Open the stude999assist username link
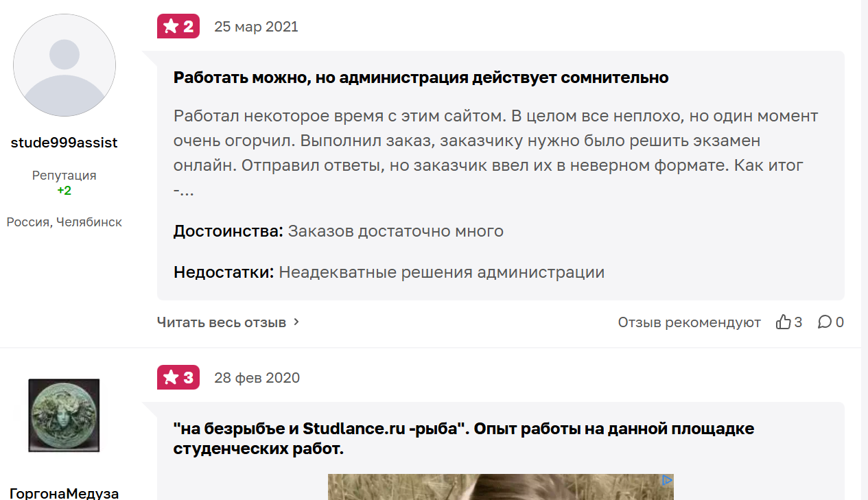 coord(64,143)
